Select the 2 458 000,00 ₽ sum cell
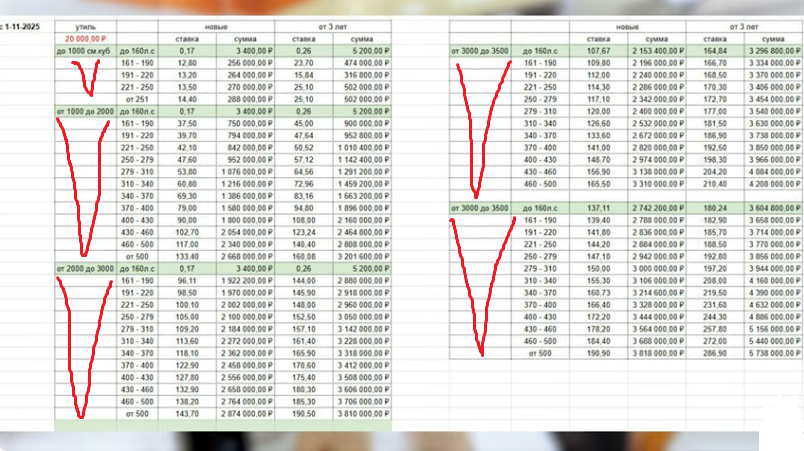The height and width of the screenshot is (451, 804). click(246, 365)
